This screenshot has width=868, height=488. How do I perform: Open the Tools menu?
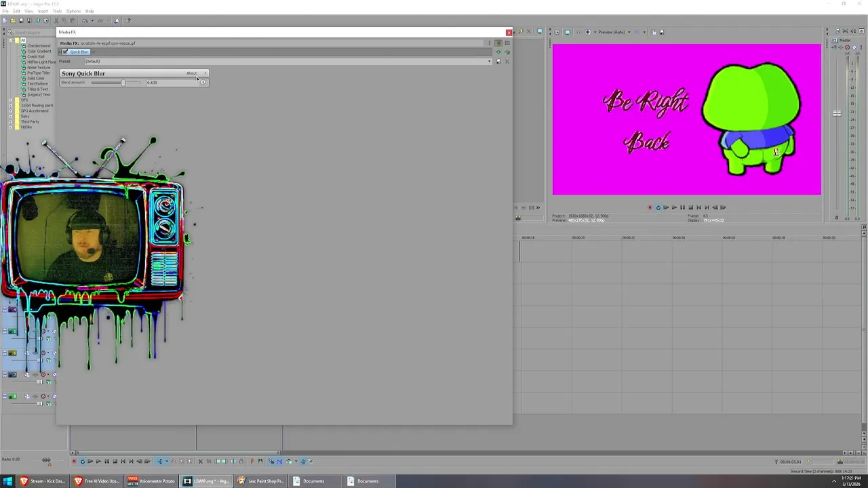click(57, 11)
